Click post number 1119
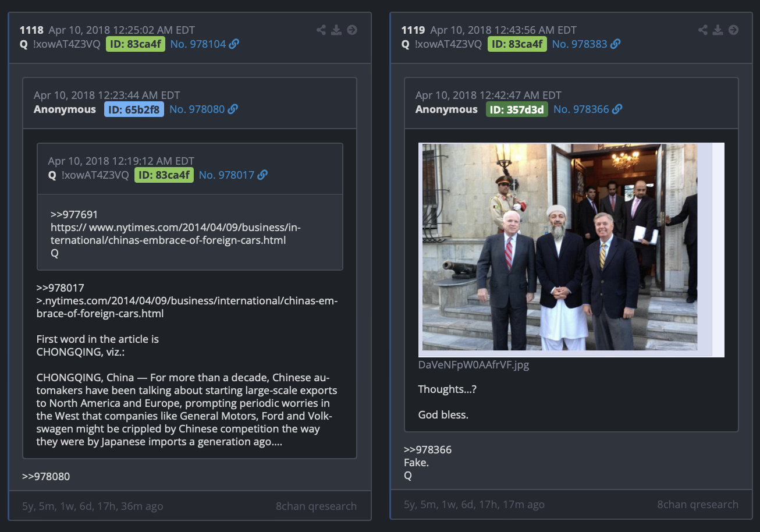 (x=413, y=30)
